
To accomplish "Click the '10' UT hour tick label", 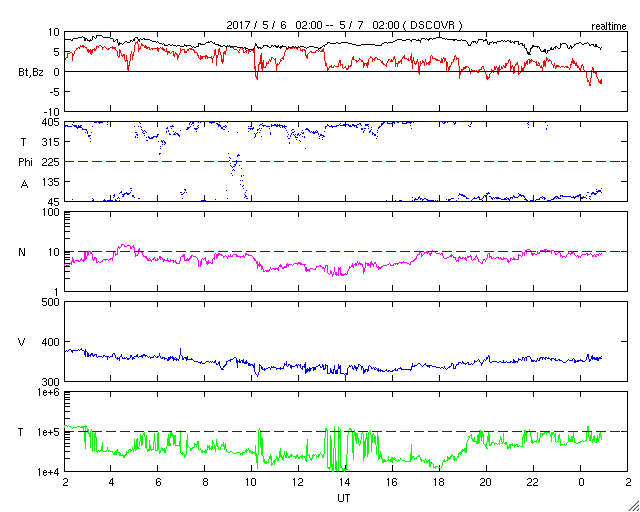I will tap(251, 483).
